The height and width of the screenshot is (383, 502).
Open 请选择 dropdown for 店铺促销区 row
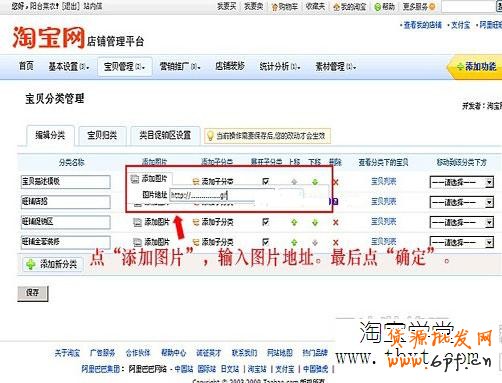pyautogui.click(x=462, y=222)
